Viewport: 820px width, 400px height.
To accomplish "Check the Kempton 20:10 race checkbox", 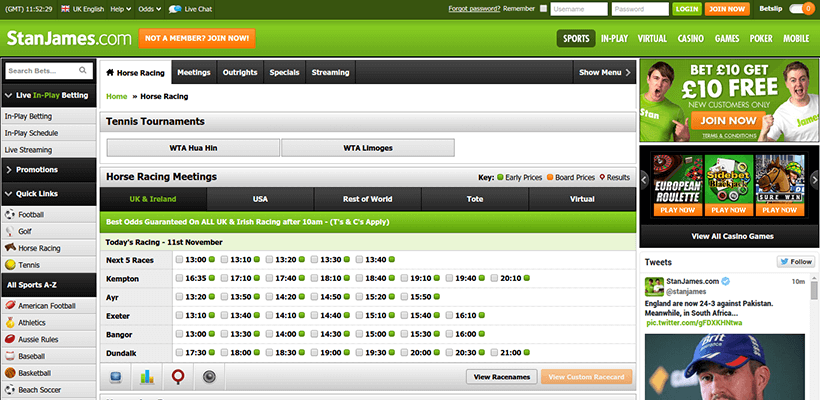I will 494,278.
